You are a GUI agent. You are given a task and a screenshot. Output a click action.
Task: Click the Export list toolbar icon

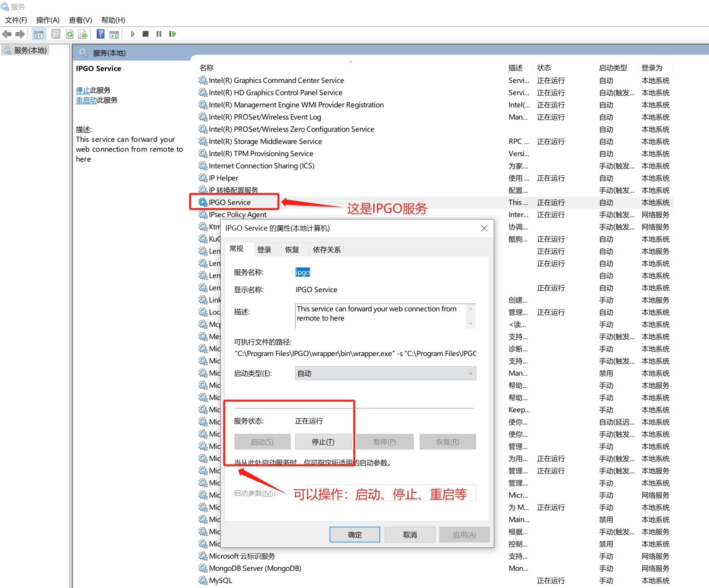83,34
